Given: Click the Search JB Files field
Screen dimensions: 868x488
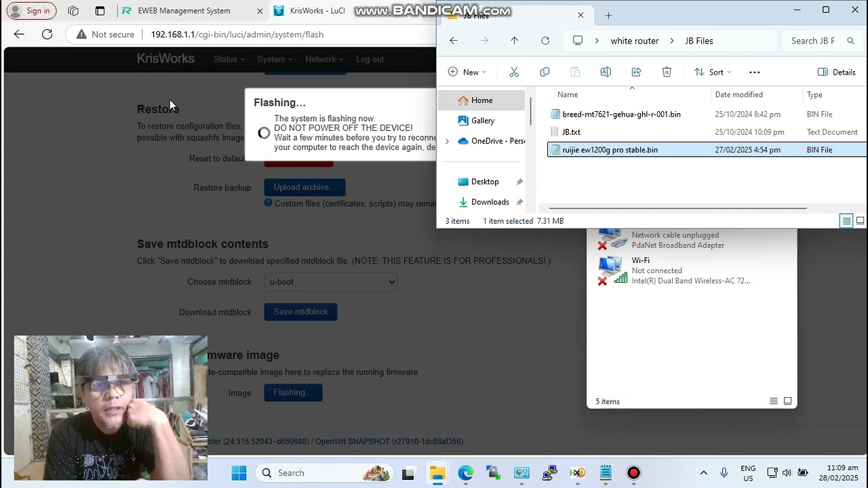Looking at the screenshot, I should pos(821,41).
